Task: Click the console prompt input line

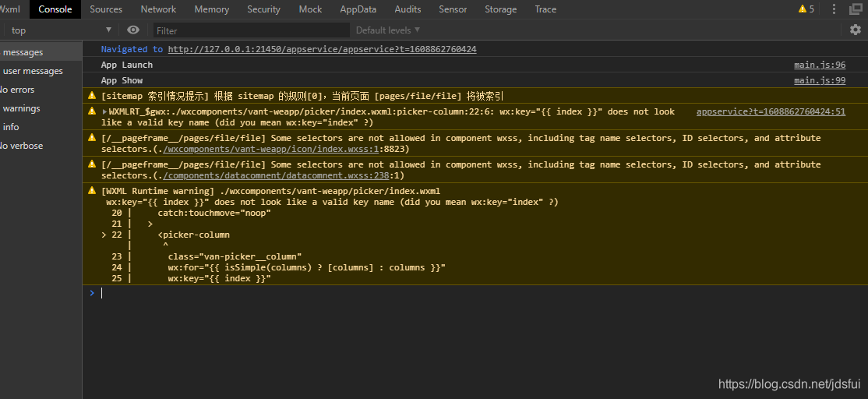Action: click(475, 293)
